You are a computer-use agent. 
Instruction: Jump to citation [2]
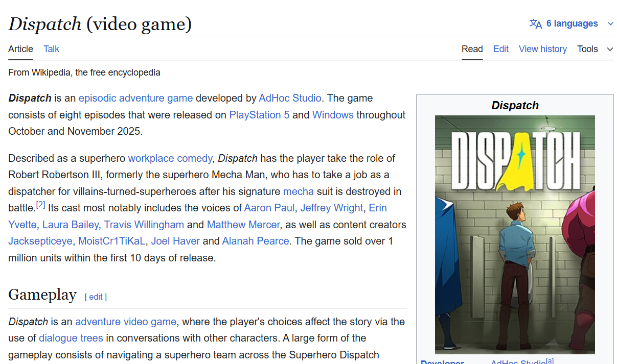tap(40, 205)
